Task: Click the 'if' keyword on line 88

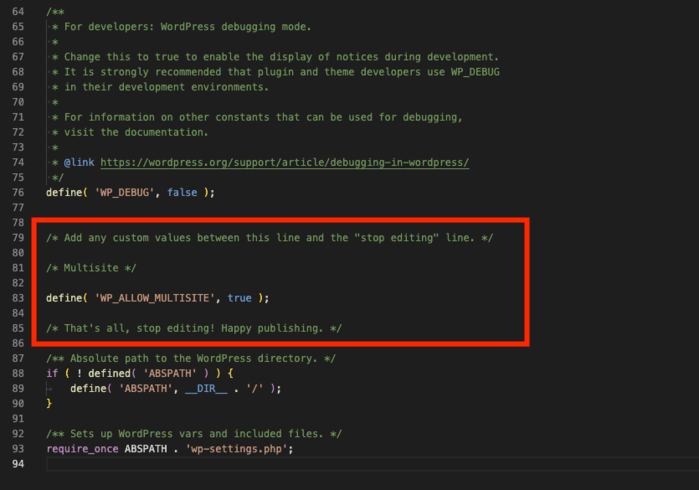Action: [x=52, y=374]
